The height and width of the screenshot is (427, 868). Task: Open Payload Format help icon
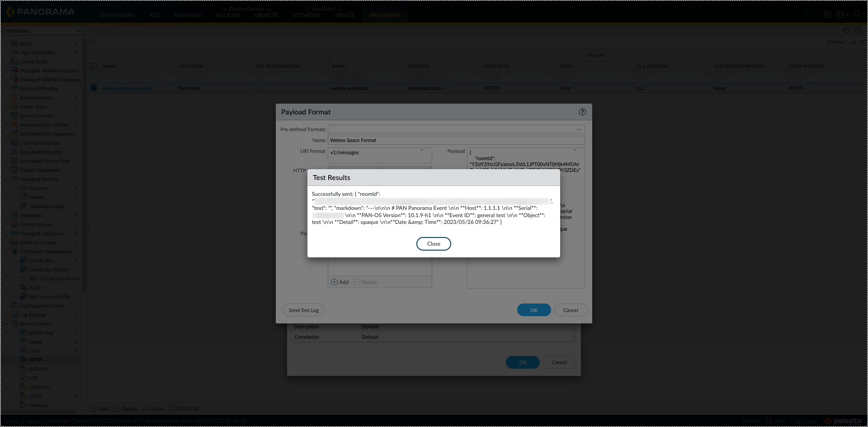(x=582, y=112)
